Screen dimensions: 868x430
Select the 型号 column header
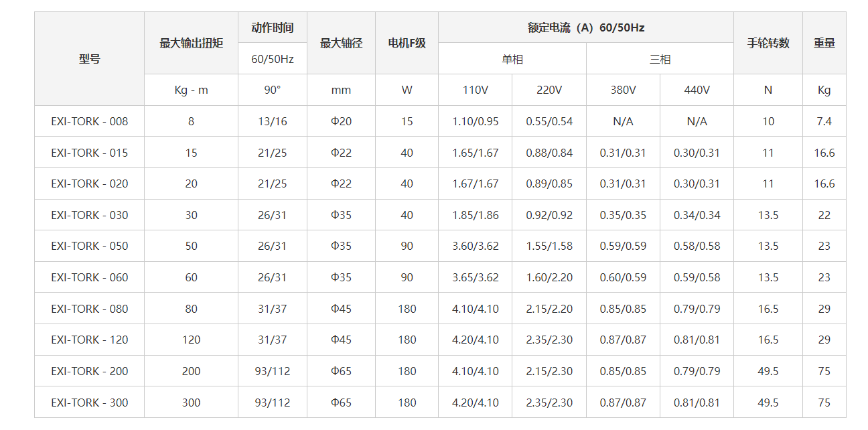(89, 59)
